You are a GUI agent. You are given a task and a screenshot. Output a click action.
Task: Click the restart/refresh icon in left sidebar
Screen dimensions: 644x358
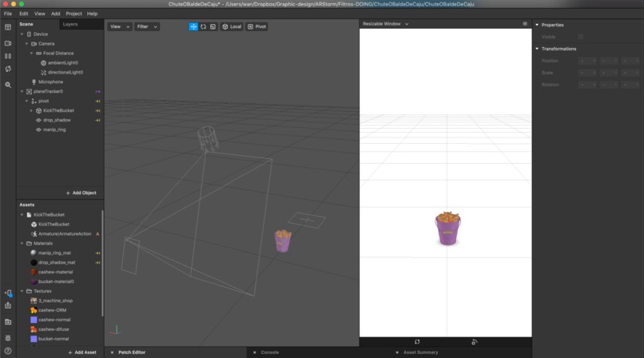(8, 69)
